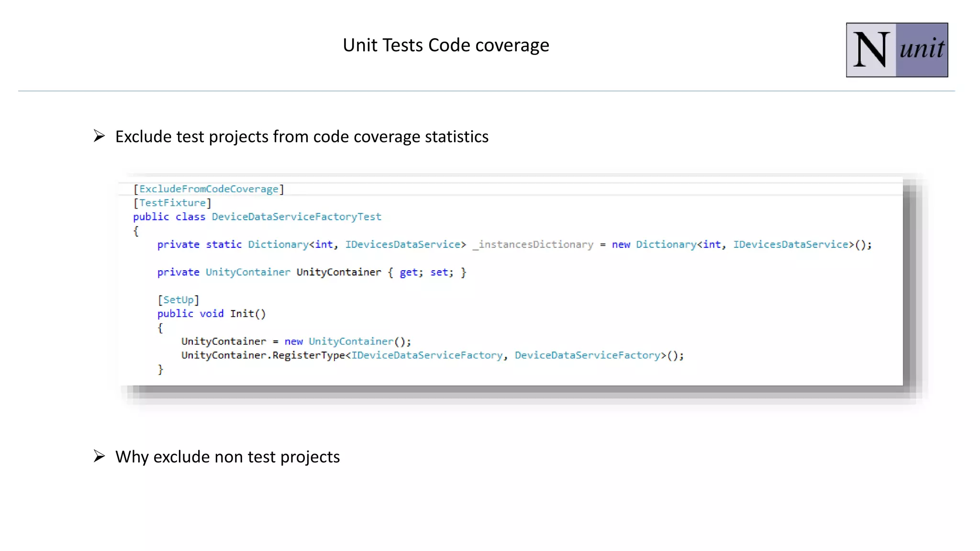Click the 'Exclude test projects from code coverage statistics' bullet

point(302,137)
